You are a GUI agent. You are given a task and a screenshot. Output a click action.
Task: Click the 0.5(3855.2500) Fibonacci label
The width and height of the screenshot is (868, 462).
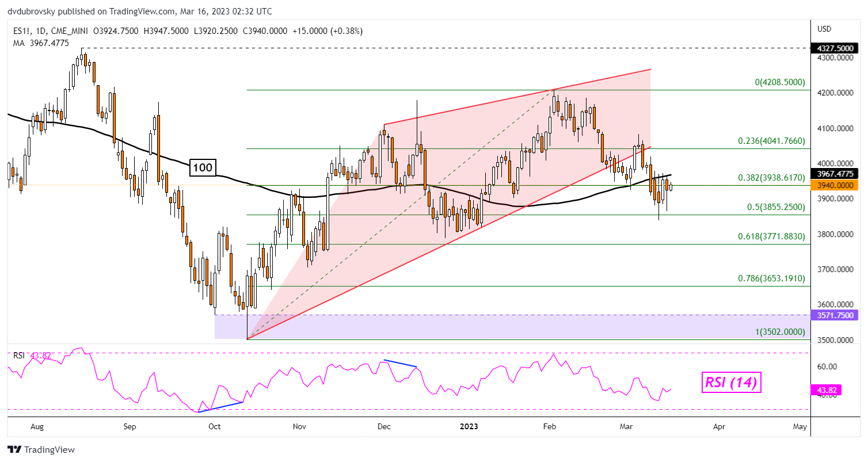775,207
